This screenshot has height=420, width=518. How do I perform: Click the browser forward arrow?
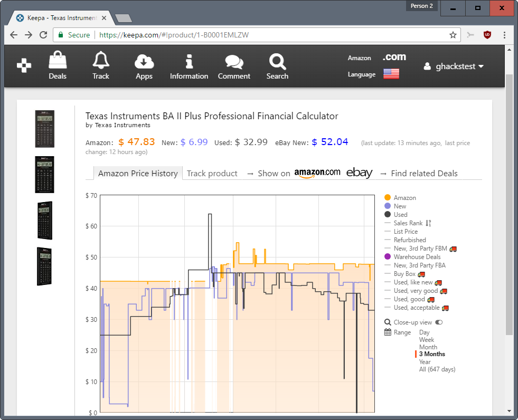pos(29,35)
